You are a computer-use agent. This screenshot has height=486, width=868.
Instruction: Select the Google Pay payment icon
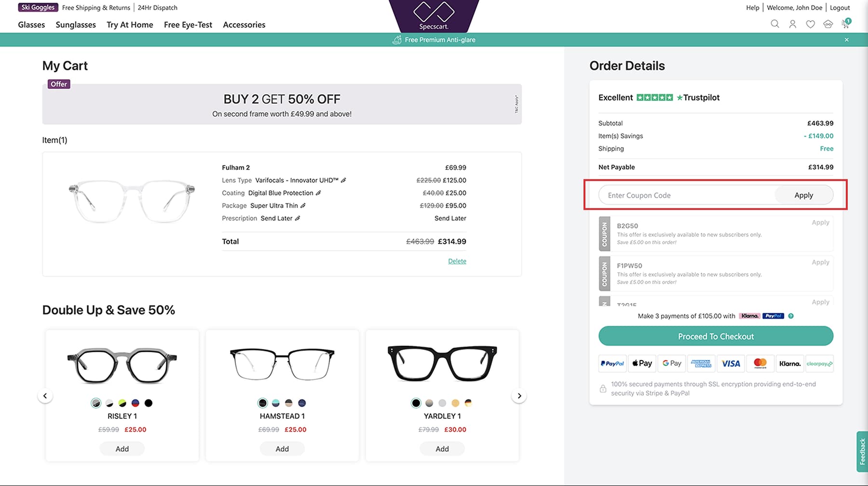(x=671, y=363)
